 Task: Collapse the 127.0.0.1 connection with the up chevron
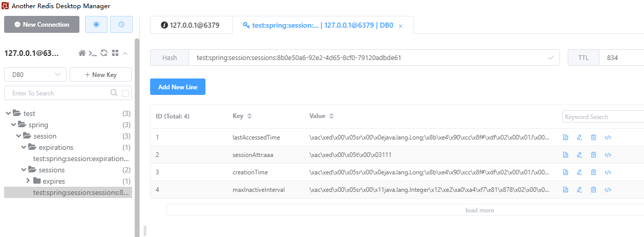pos(125,53)
